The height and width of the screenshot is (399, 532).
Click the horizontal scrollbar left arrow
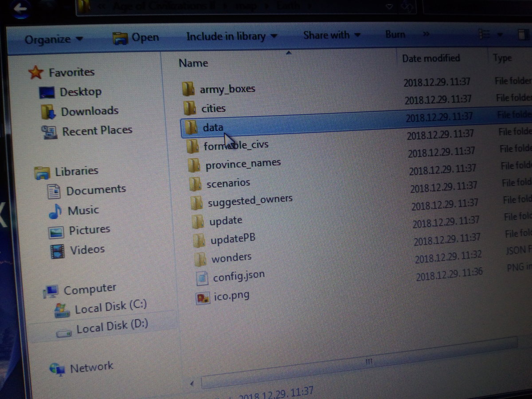coord(192,383)
